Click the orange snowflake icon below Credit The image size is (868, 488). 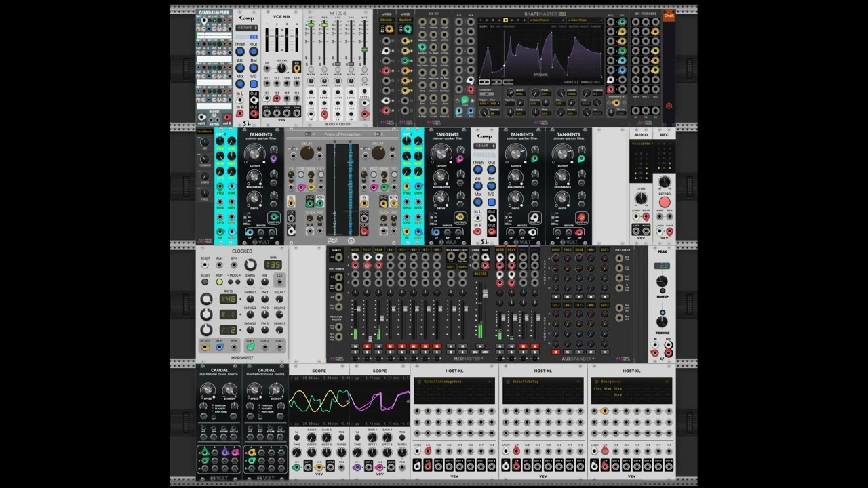click(669, 106)
